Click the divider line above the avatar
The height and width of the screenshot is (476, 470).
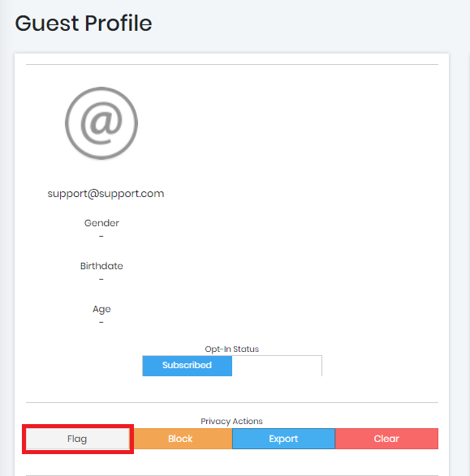232,64
